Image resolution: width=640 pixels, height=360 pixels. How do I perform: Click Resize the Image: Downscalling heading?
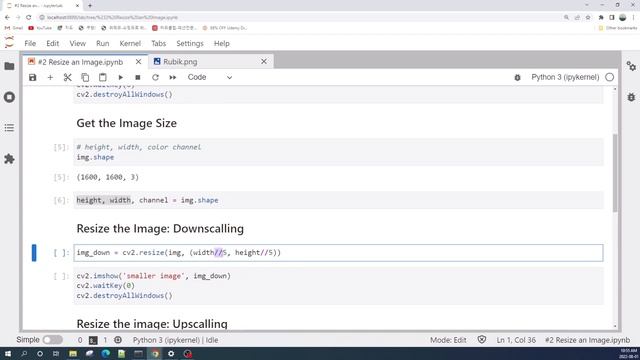(160, 229)
